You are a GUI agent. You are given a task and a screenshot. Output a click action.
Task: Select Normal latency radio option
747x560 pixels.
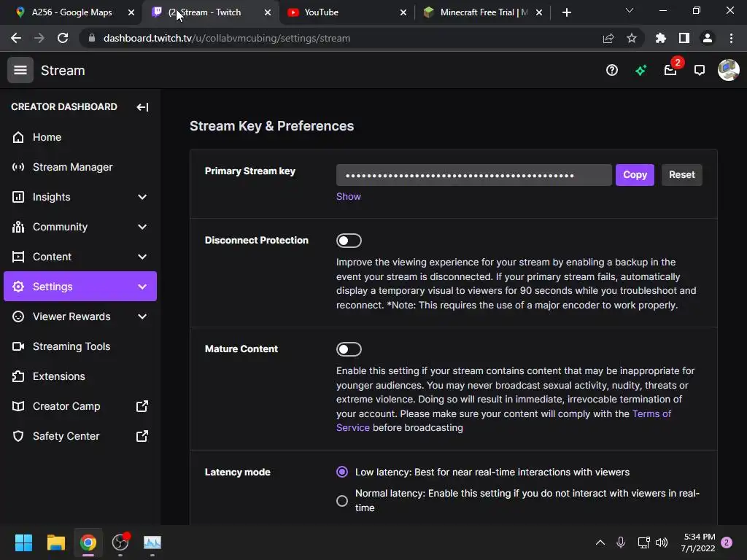coord(342,501)
